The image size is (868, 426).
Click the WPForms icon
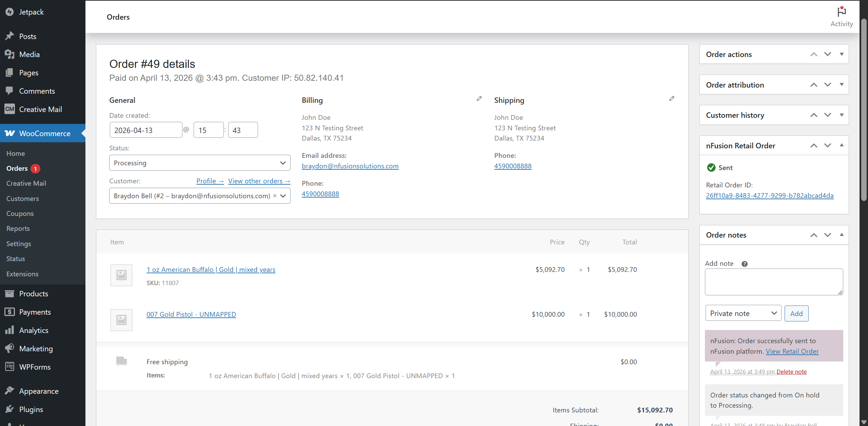tap(9, 367)
